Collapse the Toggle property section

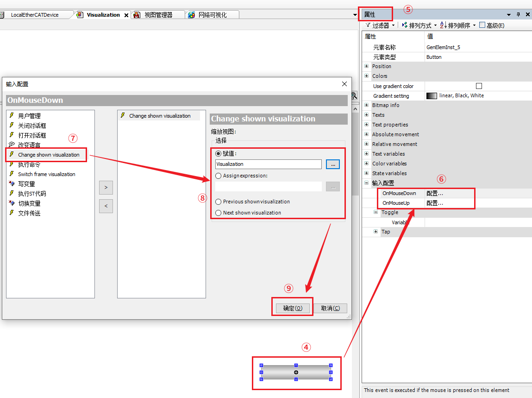[376, 212]
